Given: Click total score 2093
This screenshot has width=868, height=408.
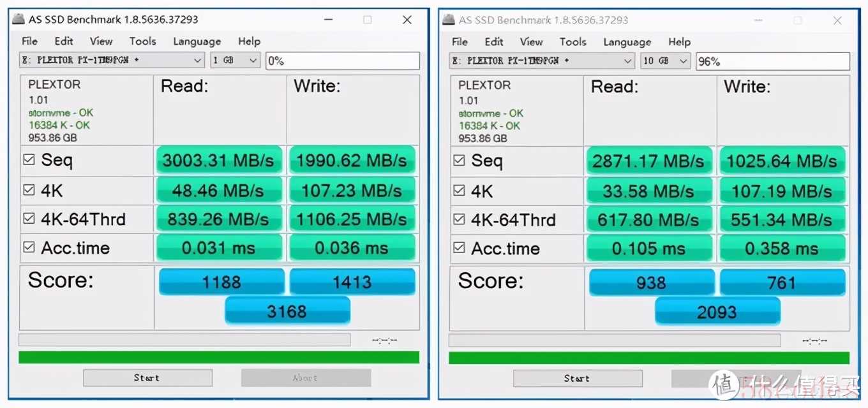Looking at the screenshot, I should click(717, 312).
